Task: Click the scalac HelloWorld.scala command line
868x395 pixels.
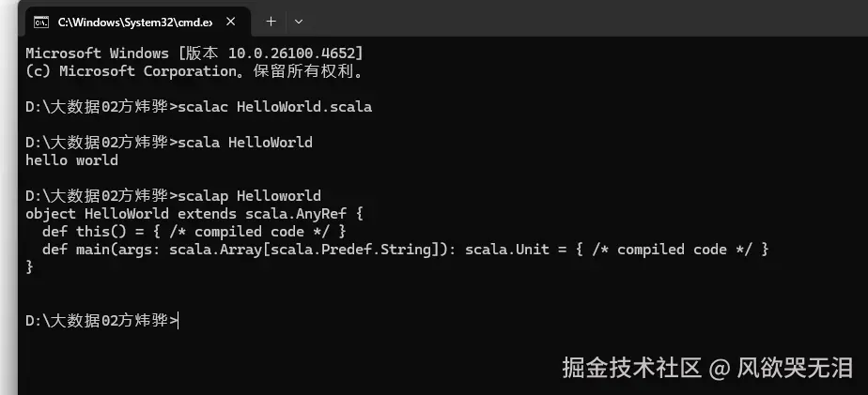Action: 199,107
